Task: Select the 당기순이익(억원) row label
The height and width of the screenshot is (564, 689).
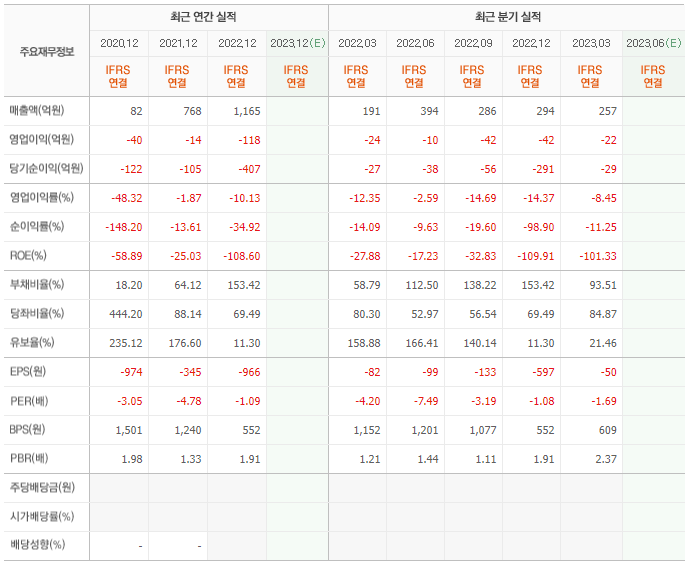Action: pos(47,168)
